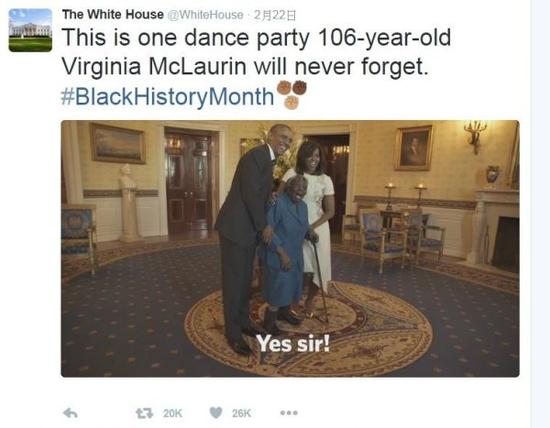Click the "Yes sir!" caption on image
This screenshot has height=428, width=550.
click(x=293, y=343)
